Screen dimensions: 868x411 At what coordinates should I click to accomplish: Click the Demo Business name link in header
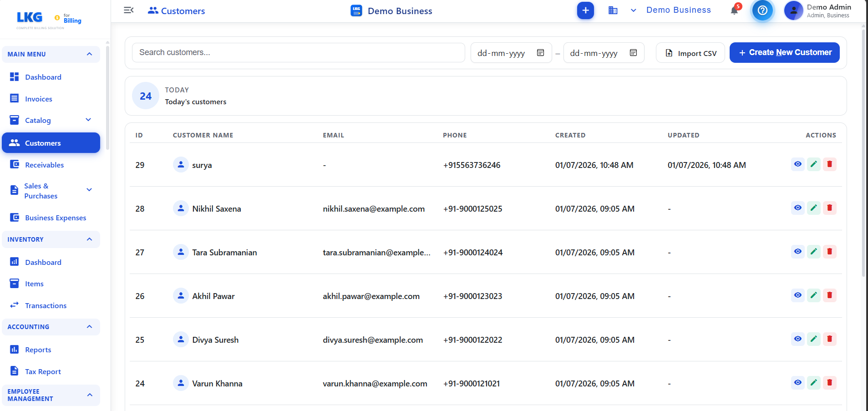click(x=678, y=10)
